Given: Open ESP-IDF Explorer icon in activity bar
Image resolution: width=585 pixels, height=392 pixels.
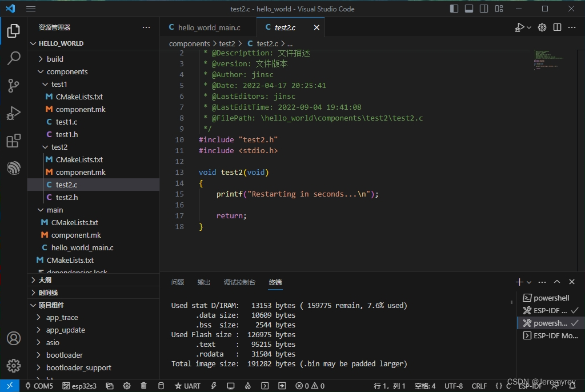Looking at the screenshot, I should tap(14, 168).
